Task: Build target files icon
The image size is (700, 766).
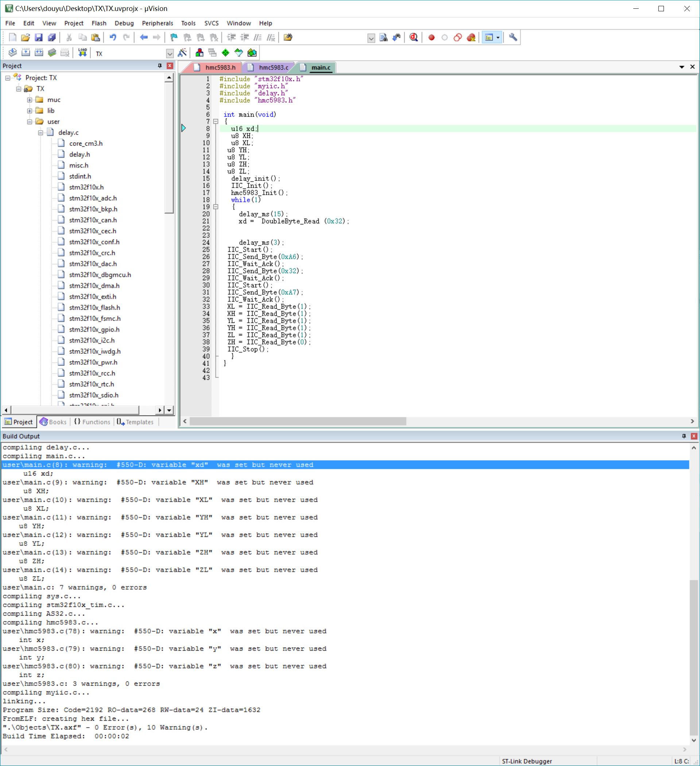Action: tap(26, 53)
